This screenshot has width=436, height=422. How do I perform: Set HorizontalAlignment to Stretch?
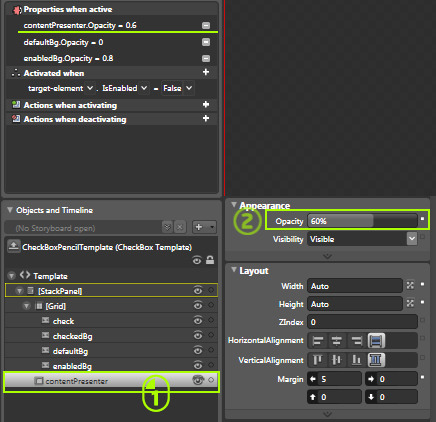click(376, 341)
